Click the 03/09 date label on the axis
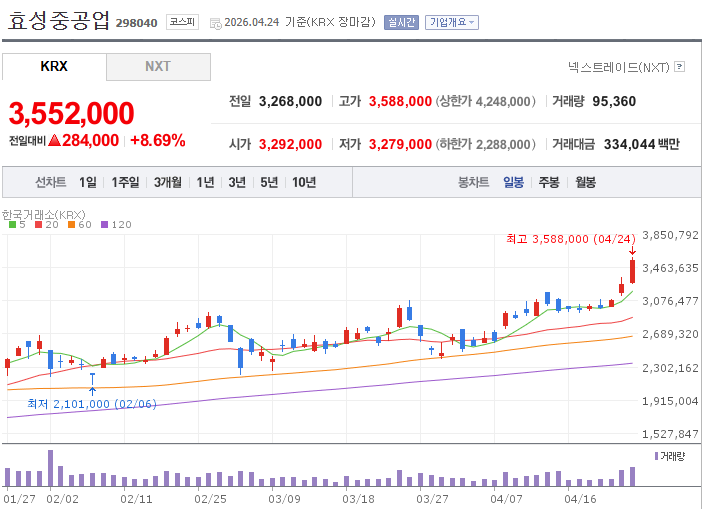The width and height of the screenshot is (702, 509). click(284, 499)
